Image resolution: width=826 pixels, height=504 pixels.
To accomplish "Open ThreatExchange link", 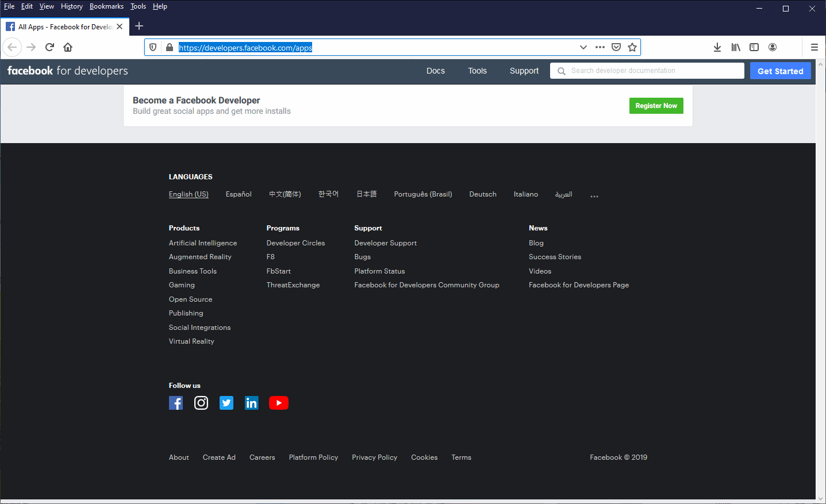I will pyautogui.click(x=293, y=285).
